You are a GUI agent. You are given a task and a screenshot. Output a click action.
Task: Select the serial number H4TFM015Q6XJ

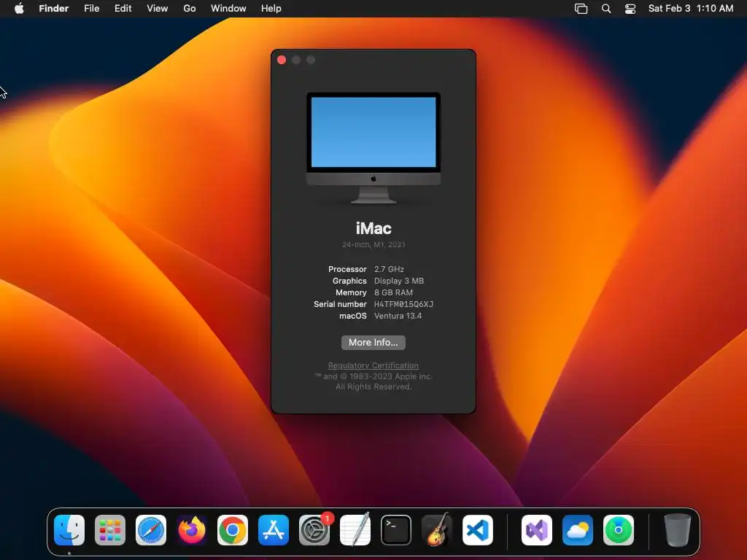[x=403, y=304]
